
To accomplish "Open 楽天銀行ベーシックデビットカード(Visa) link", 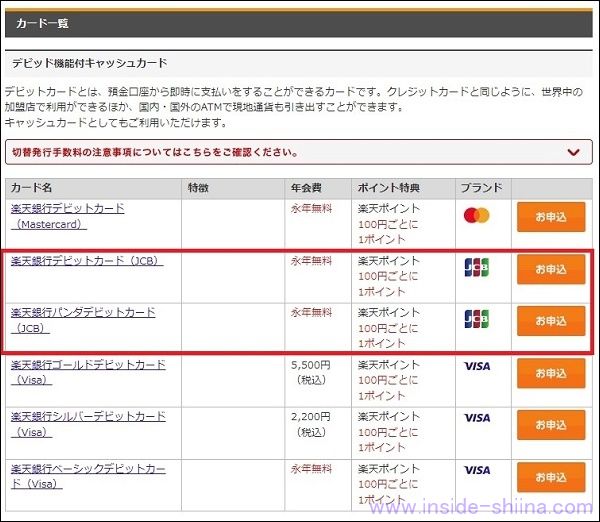I will pyautogui.click(x=88, y=476).
